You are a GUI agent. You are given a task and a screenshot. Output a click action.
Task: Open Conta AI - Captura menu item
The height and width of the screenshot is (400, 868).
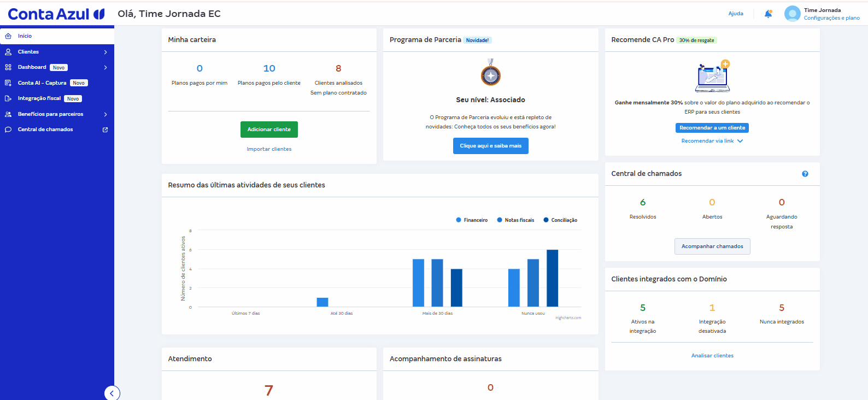tap(57, 83)
